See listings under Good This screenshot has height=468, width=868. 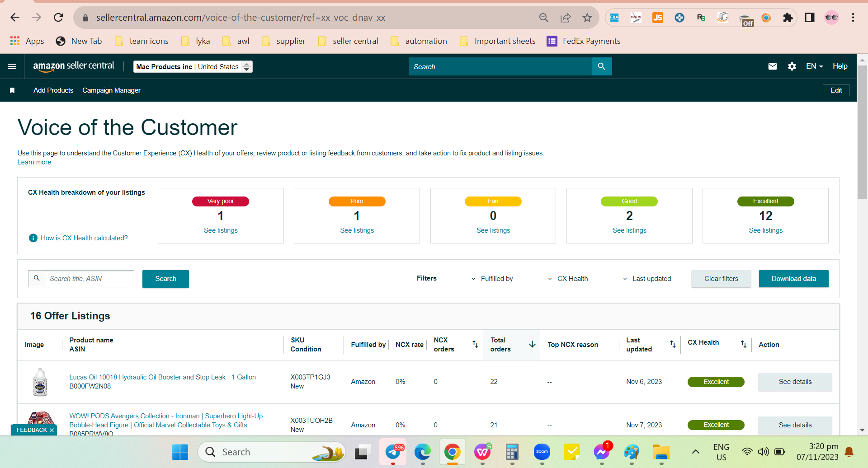coord(629,230)
